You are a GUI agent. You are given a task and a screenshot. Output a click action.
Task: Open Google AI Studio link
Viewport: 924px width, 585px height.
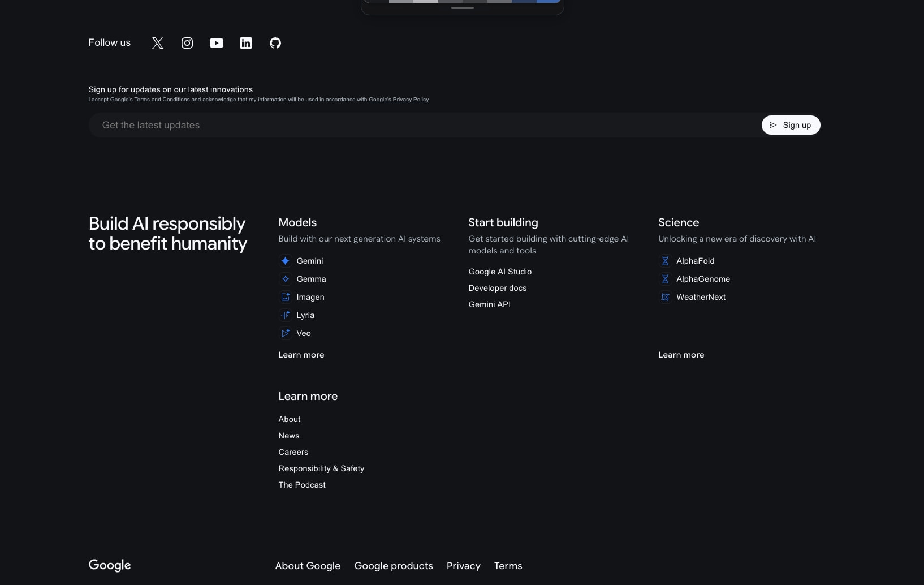pyautogui.click(x=500, y=272)
